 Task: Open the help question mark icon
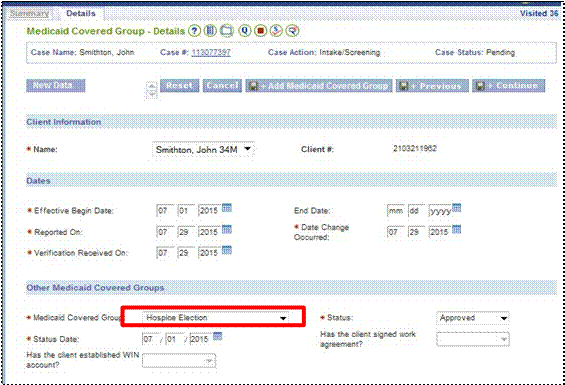194,31
